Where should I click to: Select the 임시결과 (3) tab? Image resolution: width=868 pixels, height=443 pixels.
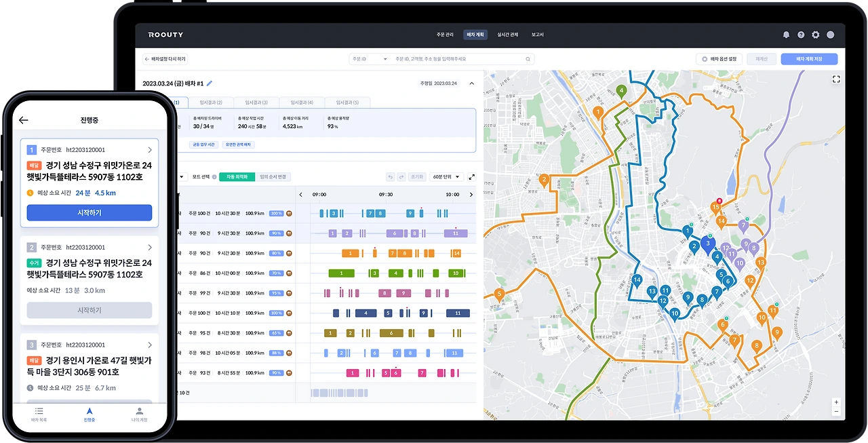pyautogui.click(x=257, y=102)
